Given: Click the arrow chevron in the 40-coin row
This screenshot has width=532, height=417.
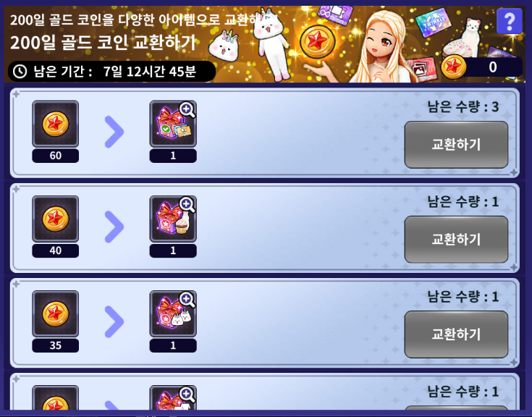Looking at the screenshot, I should [x=114, y=227].
